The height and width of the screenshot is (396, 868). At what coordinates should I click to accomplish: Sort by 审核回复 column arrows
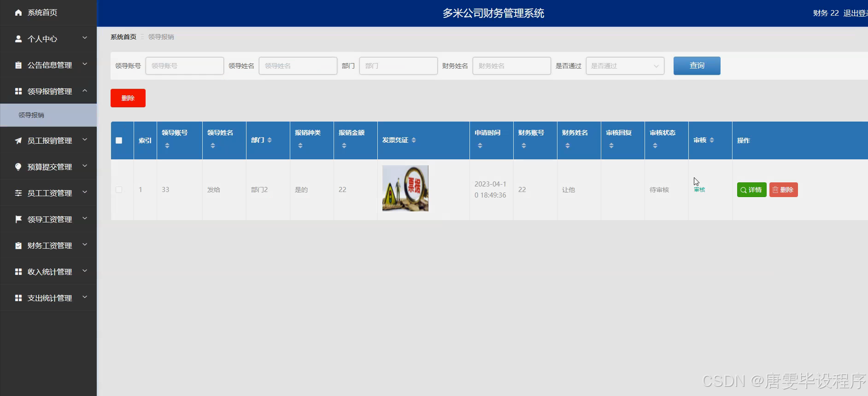pos(611,146)
